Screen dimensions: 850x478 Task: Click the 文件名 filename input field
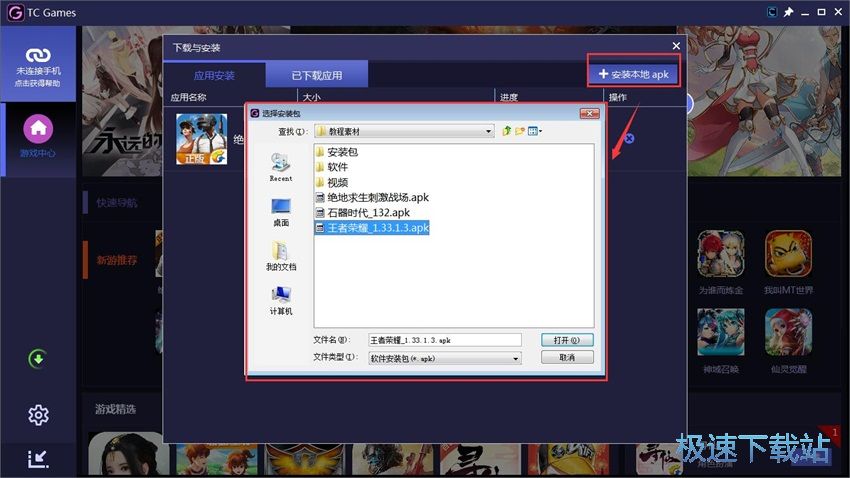coord(445,340)
